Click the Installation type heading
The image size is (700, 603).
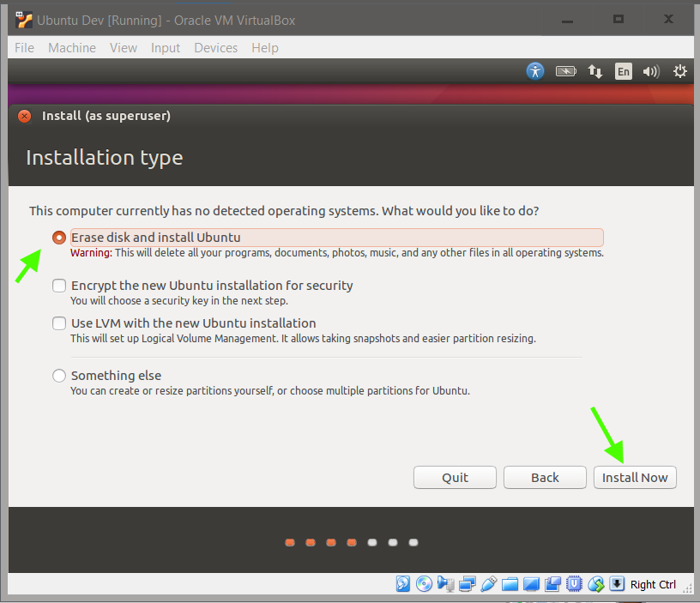pos(105,158)
